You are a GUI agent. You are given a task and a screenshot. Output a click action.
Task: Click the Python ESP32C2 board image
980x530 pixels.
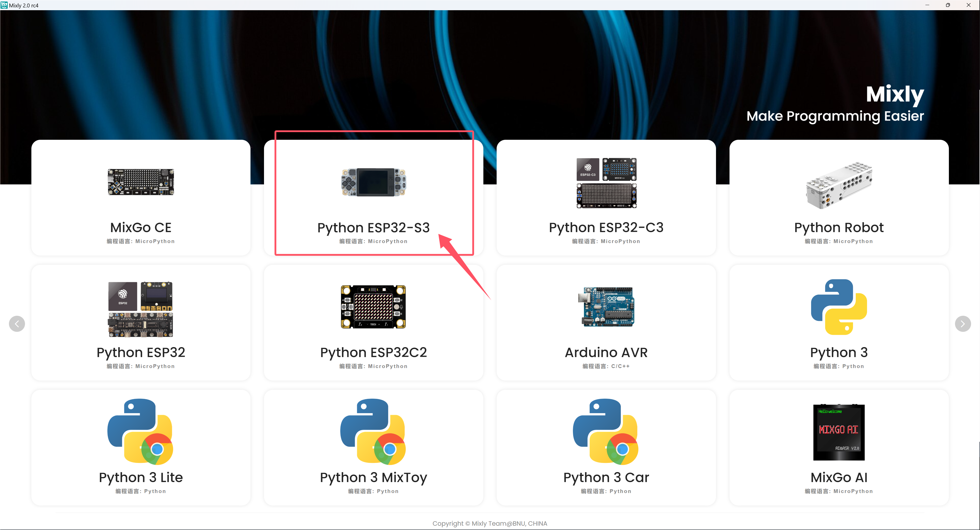[x=373, y=307]
